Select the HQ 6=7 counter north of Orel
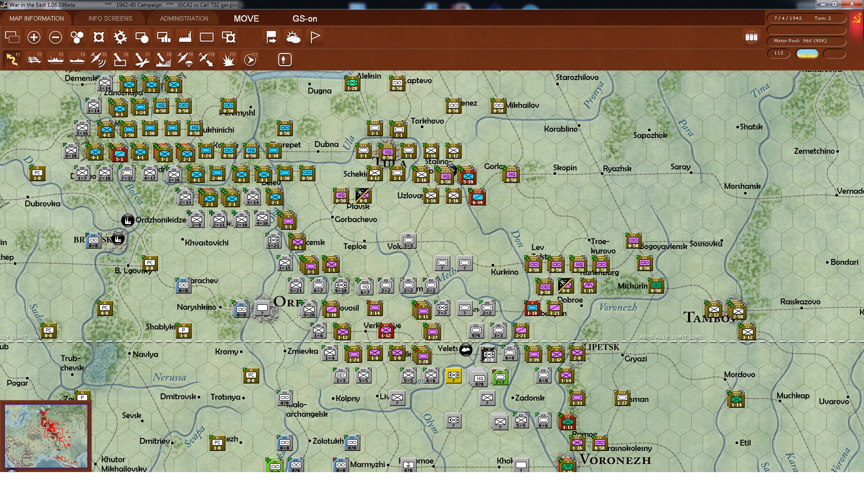Image resolution: width=864 pixels, height=504 pixels. [365, 287]
